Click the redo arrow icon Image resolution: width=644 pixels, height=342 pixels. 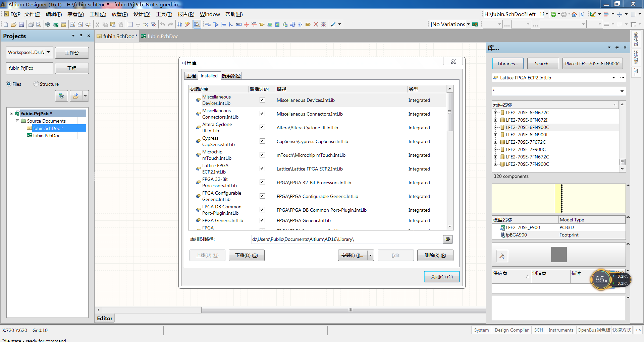(170, 24)
